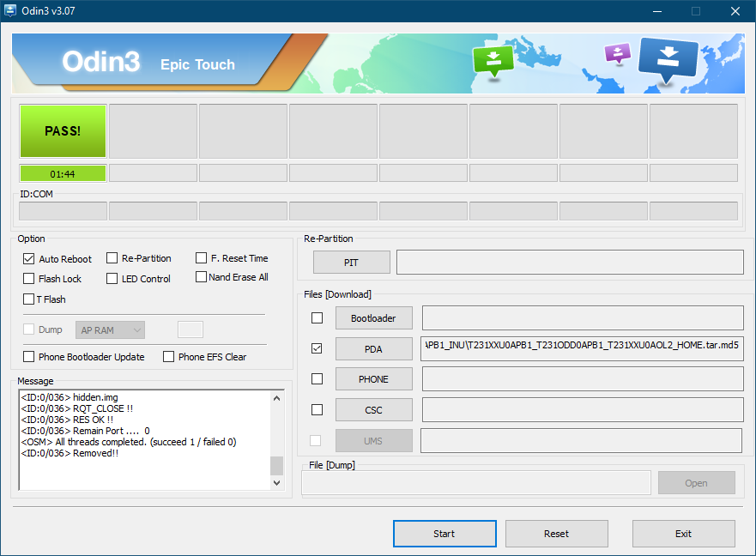
Task: Select the 'Remain Port .... 0' log line
Action: click(85, 431)
